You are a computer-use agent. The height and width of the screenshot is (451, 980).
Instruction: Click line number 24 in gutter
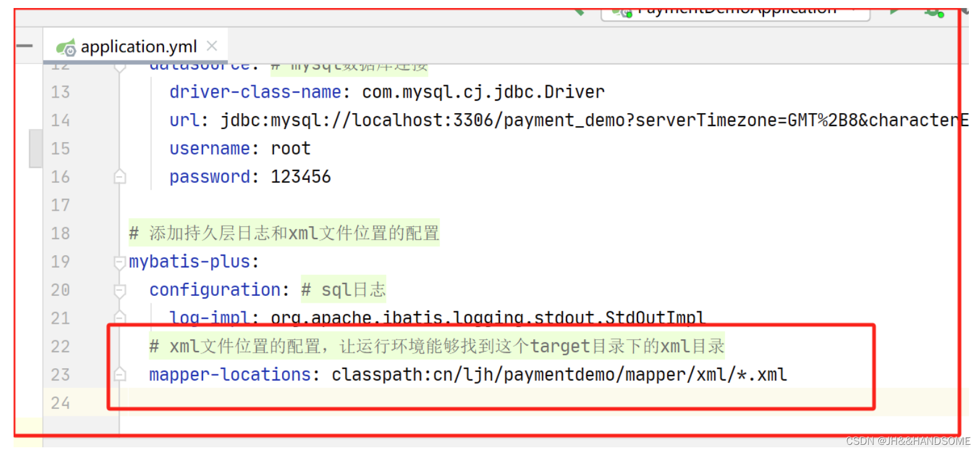click(x=60, y=403)
